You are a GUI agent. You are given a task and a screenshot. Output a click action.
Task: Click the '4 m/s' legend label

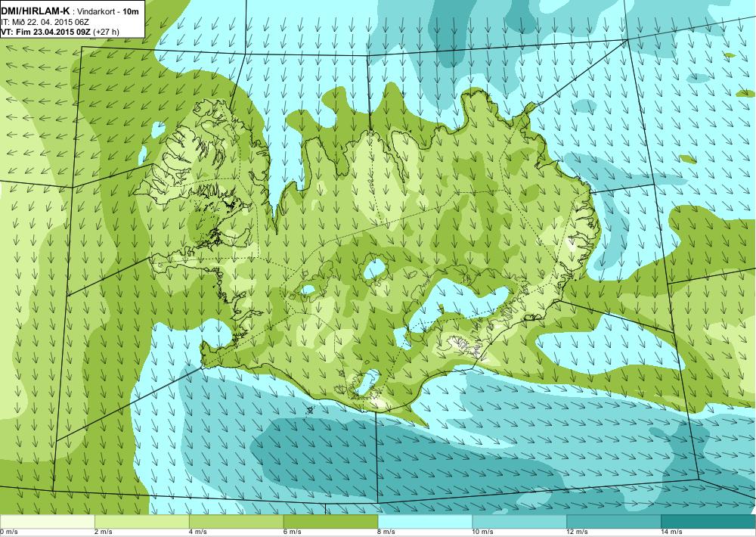click(198, 532)
